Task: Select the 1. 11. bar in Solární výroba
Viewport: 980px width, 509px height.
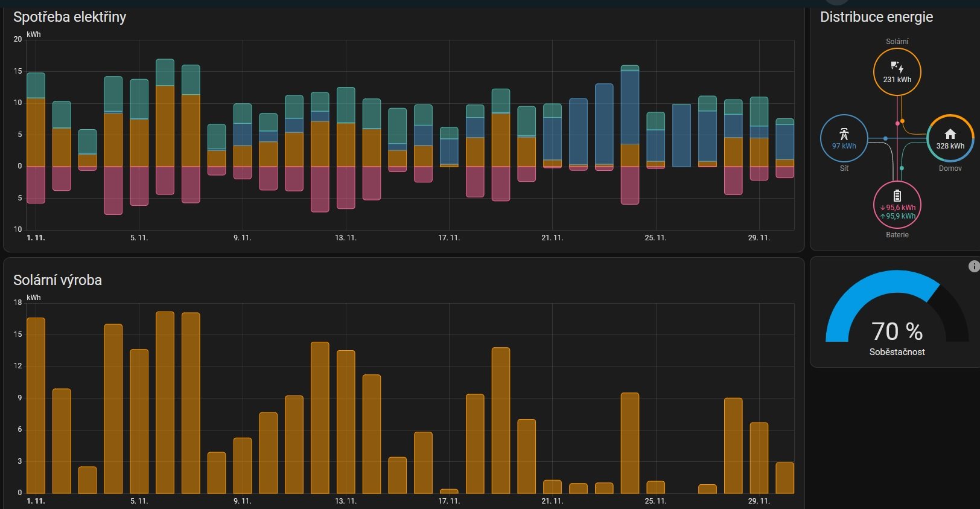Action: click(36, 405)
